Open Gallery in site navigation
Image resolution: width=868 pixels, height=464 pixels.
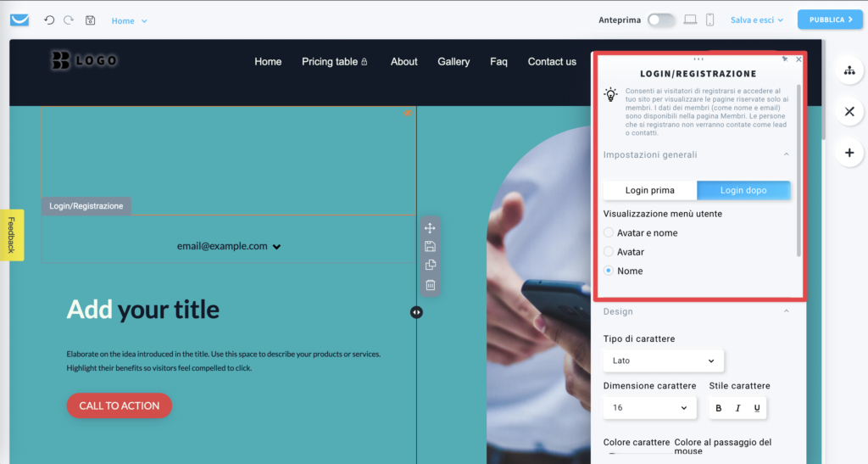[x=453, y=61]
